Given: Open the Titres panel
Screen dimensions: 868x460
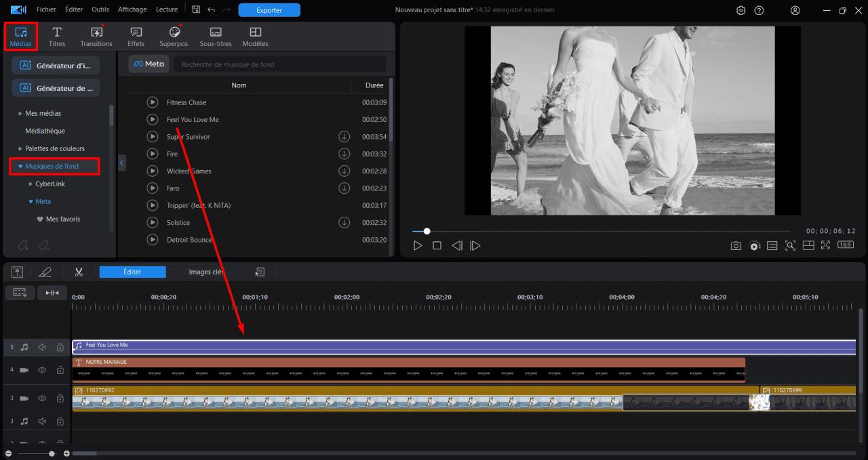Looking at the screenshot, I should tap(57, 37).
